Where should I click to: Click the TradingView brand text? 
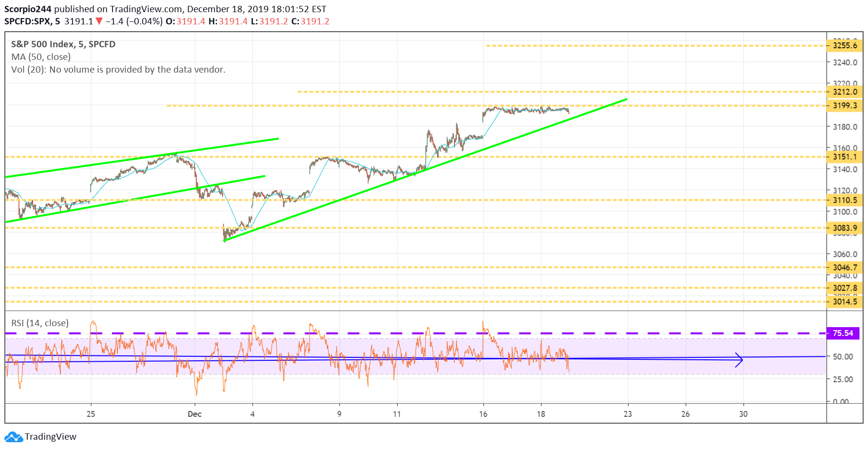(x=51, y=437)
